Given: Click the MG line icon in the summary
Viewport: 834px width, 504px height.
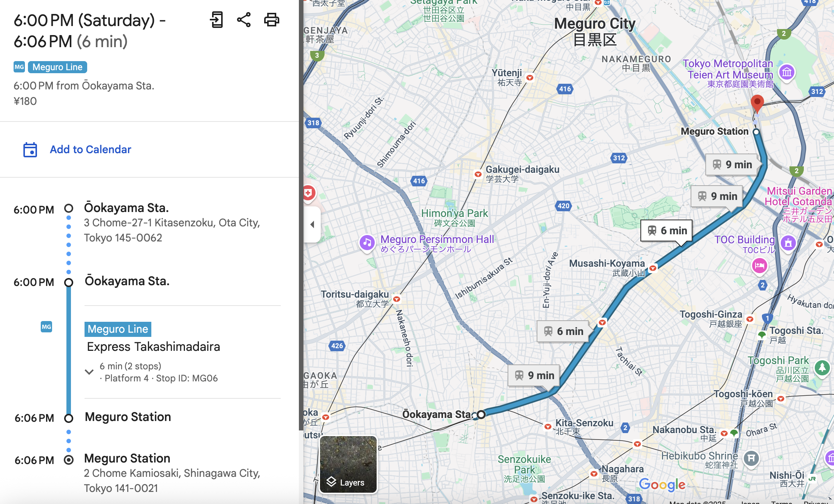Looking at the screenshot, I should [19, 67].
